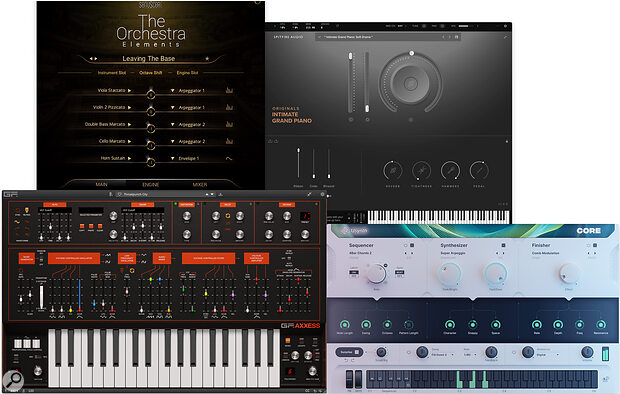Toggle the Sequencer module power button
The height and width of the screenshot is (394, 620).
(405, 246)
